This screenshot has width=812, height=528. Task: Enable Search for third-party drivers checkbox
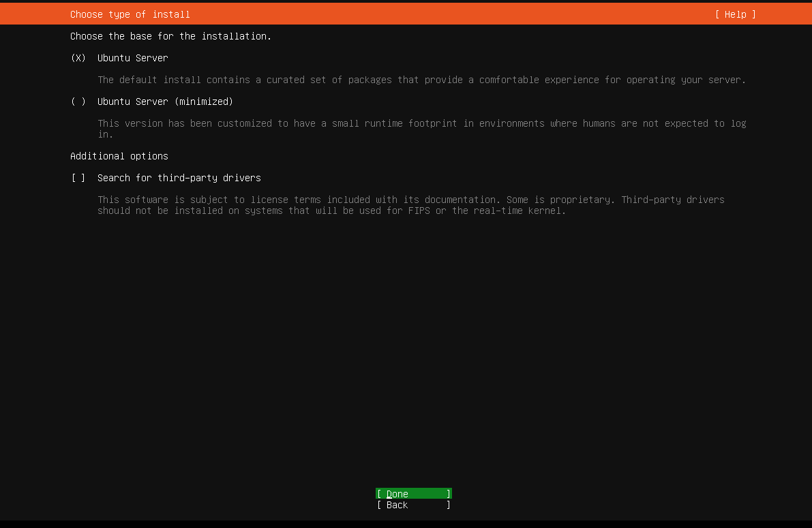pyautogui.click(x=166, y=178)
